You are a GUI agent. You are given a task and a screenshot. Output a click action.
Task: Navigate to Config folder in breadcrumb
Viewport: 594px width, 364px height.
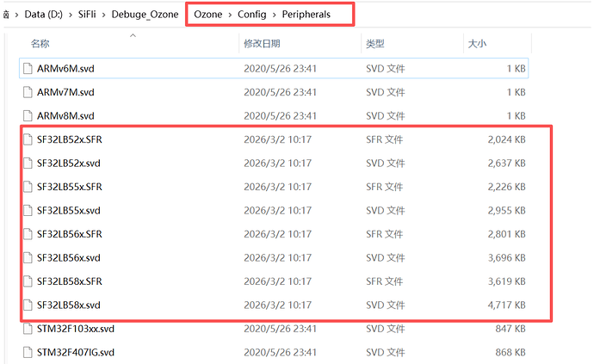pos(252,15)
